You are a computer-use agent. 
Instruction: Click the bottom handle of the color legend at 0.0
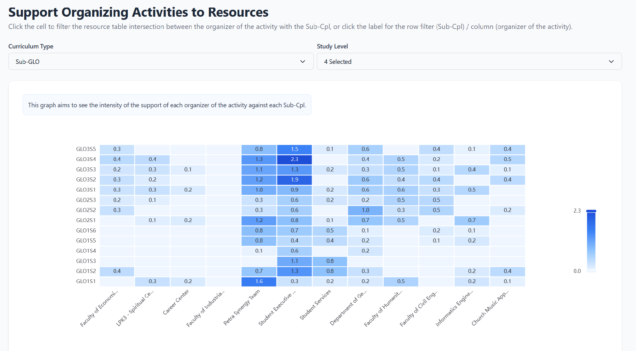pos(591,271)
